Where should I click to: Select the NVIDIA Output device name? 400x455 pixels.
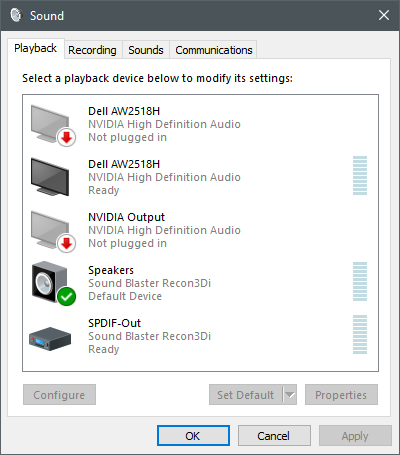(126, 217)
